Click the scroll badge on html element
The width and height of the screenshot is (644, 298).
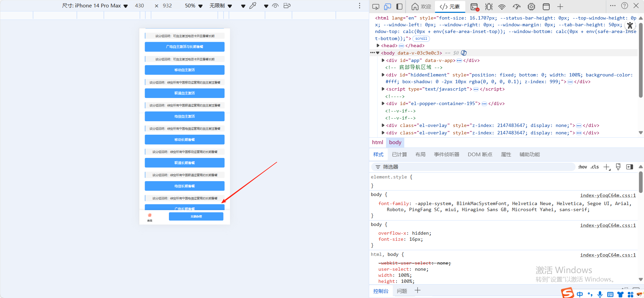[421, 39]
